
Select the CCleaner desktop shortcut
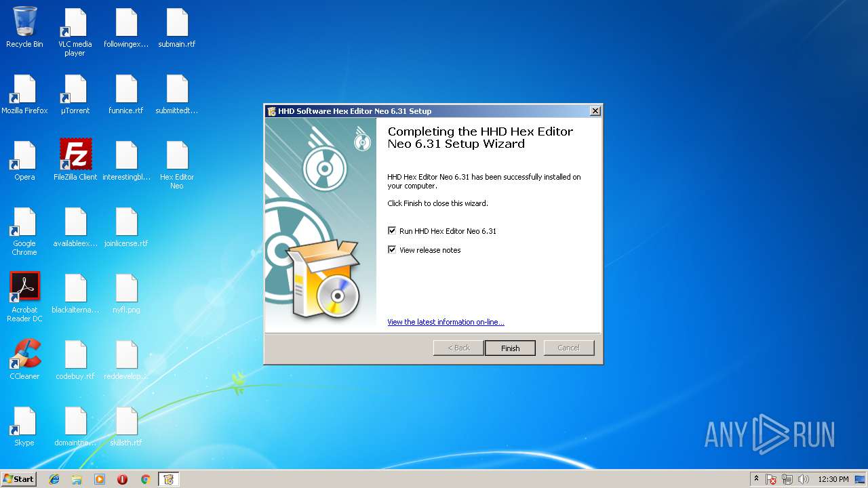pos(24,359)
